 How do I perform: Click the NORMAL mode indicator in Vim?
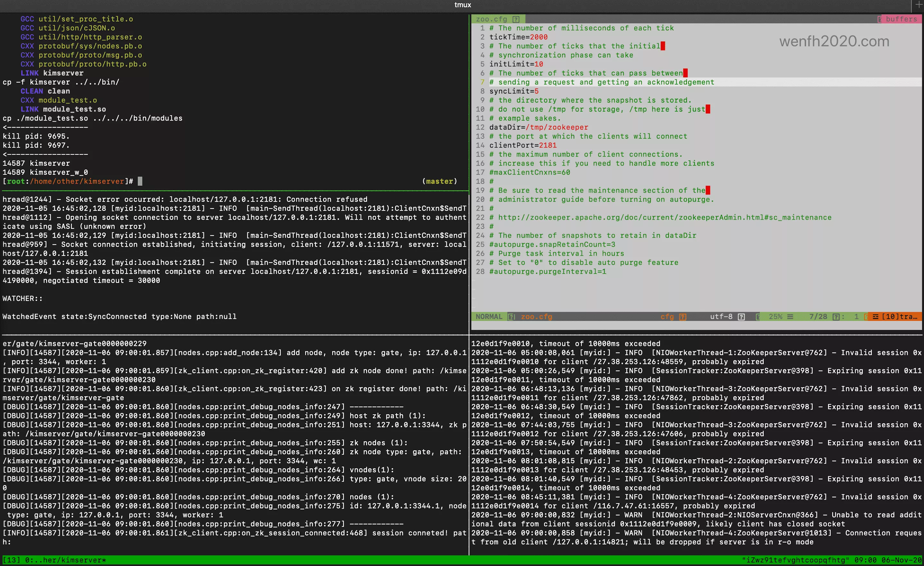(489, 317)
